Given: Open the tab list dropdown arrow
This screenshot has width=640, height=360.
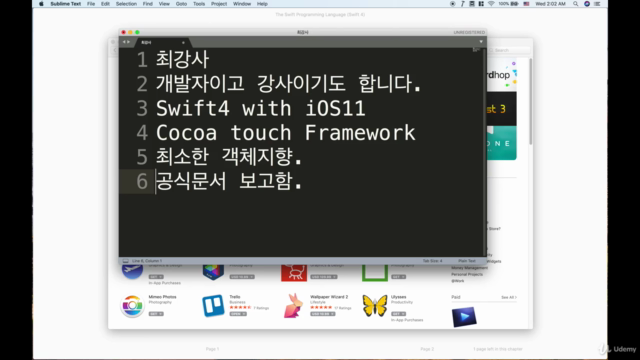Looking at the screenshot, I should (x=481, y=42).
